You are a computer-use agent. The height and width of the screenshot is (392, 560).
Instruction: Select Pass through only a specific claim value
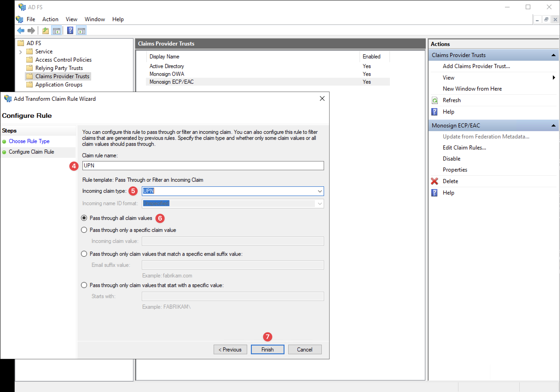point(84,230)
